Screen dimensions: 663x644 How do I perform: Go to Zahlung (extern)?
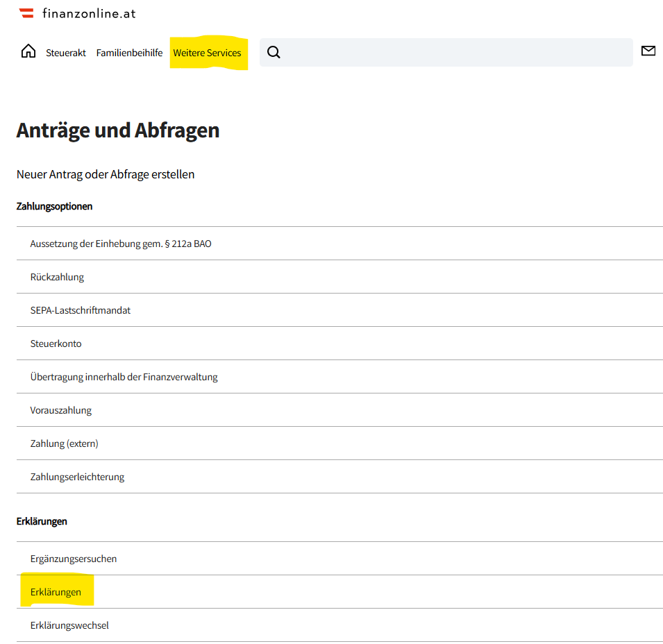(x=64, y=443)
